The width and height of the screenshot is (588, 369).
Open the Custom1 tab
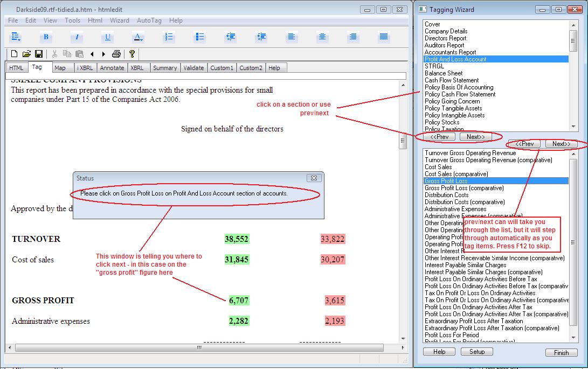point(222,68)
